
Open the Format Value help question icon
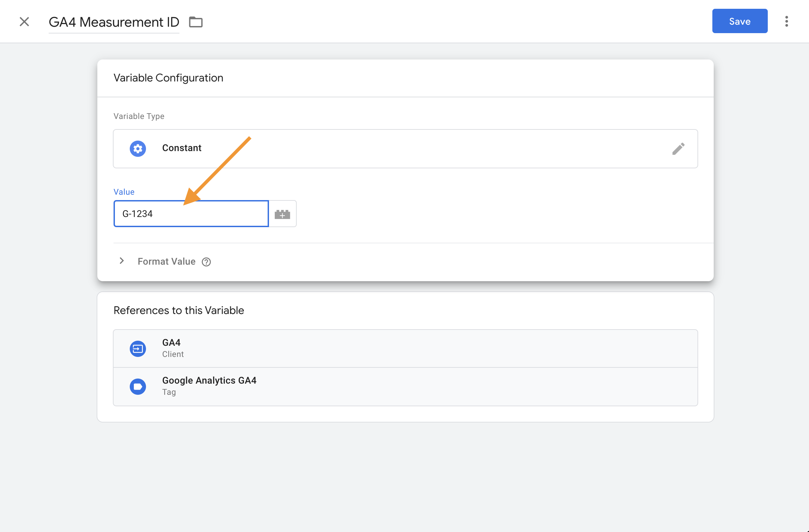(x=206, y=262)
